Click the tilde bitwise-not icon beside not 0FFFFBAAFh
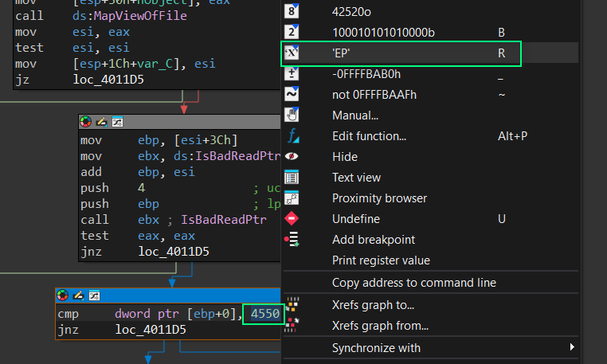Image resolution: width=607 pixels, height=364 pixels. (292, 94)
